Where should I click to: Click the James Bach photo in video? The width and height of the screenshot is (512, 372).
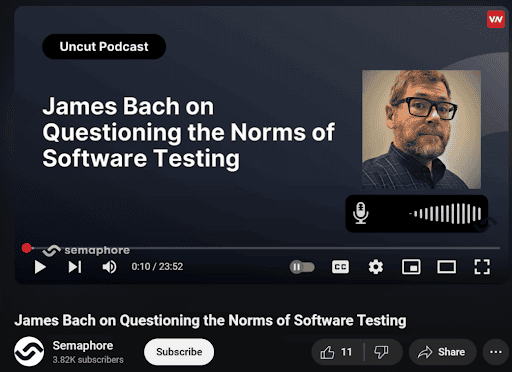click(x=421, y=129)
